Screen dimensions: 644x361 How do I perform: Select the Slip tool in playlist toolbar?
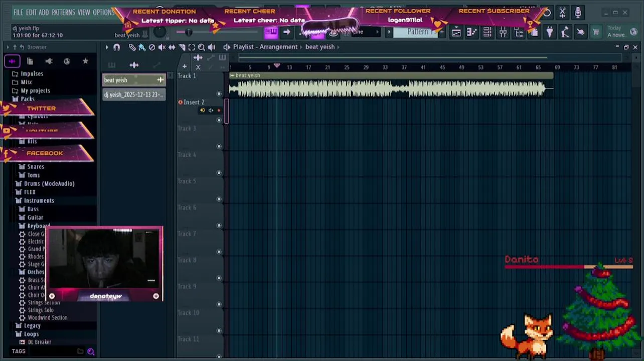[172, 47]
